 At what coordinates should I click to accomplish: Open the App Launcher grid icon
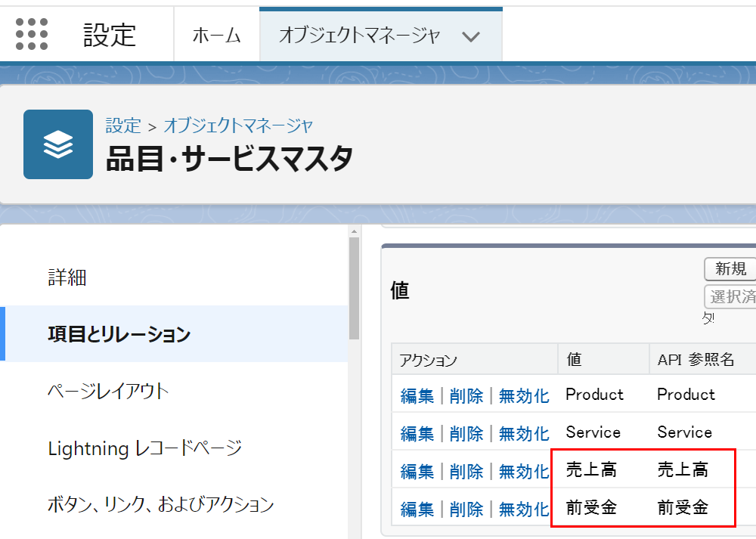tap(32, 35)
